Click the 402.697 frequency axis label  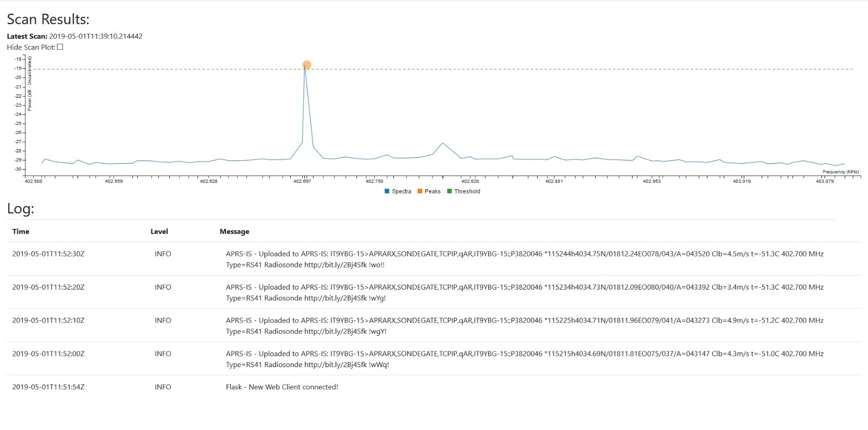coord(302,181)
